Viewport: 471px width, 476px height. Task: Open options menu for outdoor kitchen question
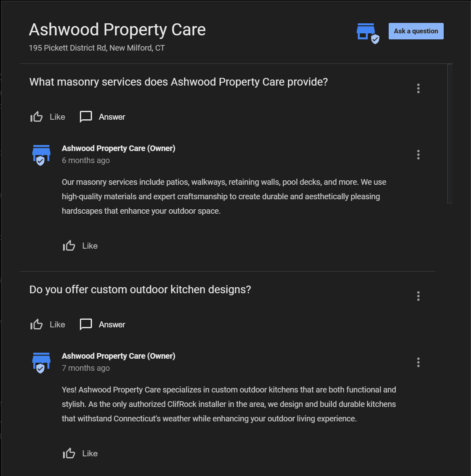[418, 296]
